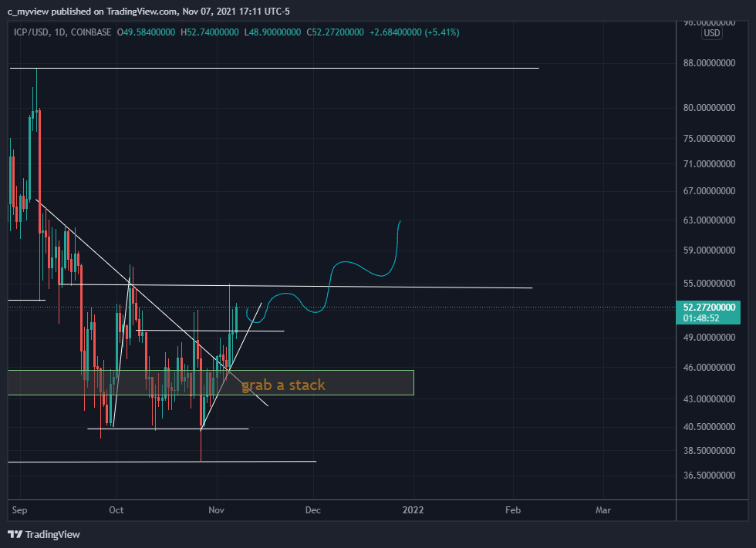
Task: Click the 38.50000000 price axis label
Action: pyautogui.click(x=709, y=451)
